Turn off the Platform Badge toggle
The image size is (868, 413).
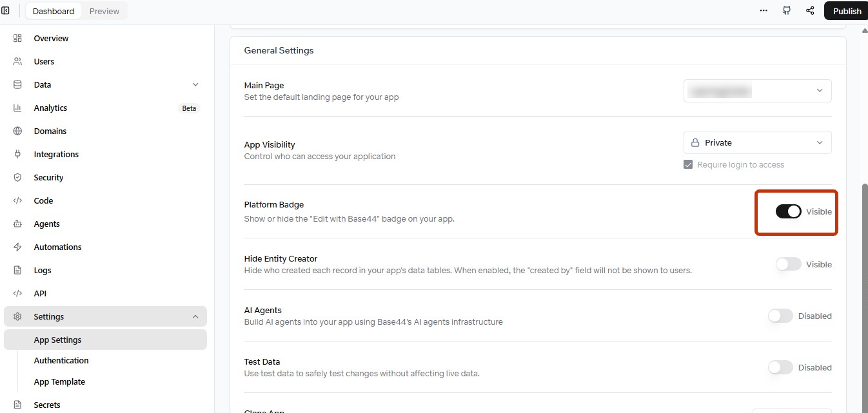[788, 211]
